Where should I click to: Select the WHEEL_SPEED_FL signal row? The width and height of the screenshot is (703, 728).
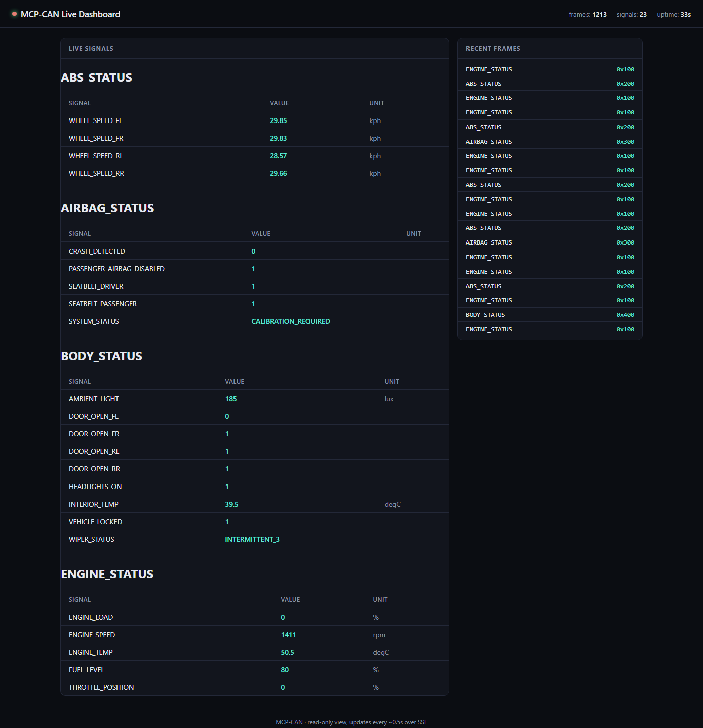(255, 120)
